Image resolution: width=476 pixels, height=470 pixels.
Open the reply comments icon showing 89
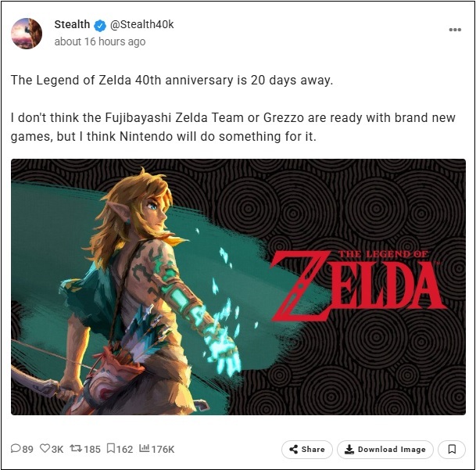coord(16,449)
